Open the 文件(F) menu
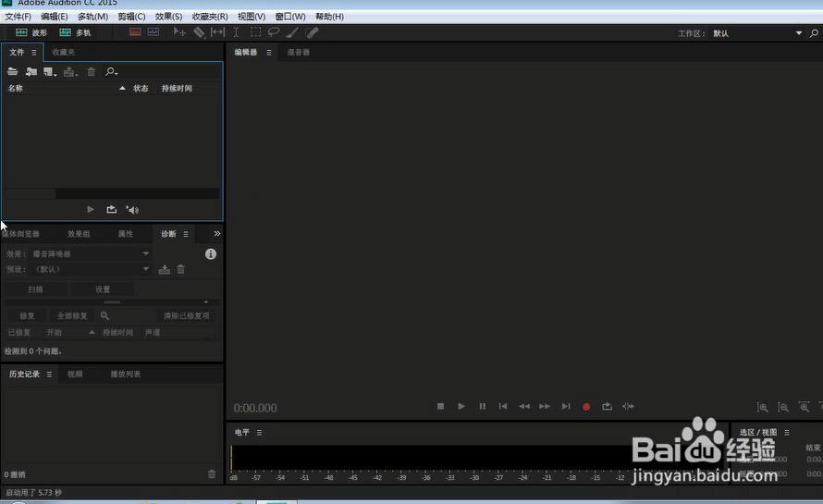 [x=18, y=17]
